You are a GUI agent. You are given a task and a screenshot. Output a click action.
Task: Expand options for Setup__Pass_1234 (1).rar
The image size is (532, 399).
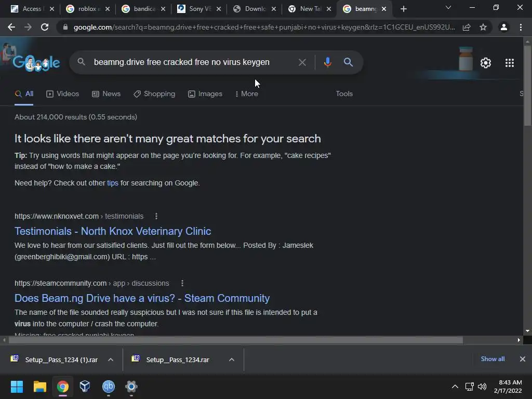click(111, 360)
